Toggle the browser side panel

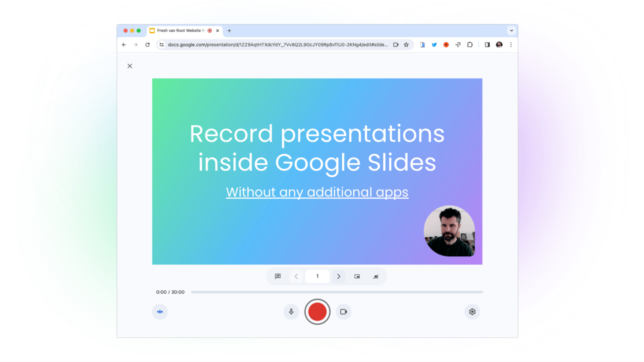487,45
